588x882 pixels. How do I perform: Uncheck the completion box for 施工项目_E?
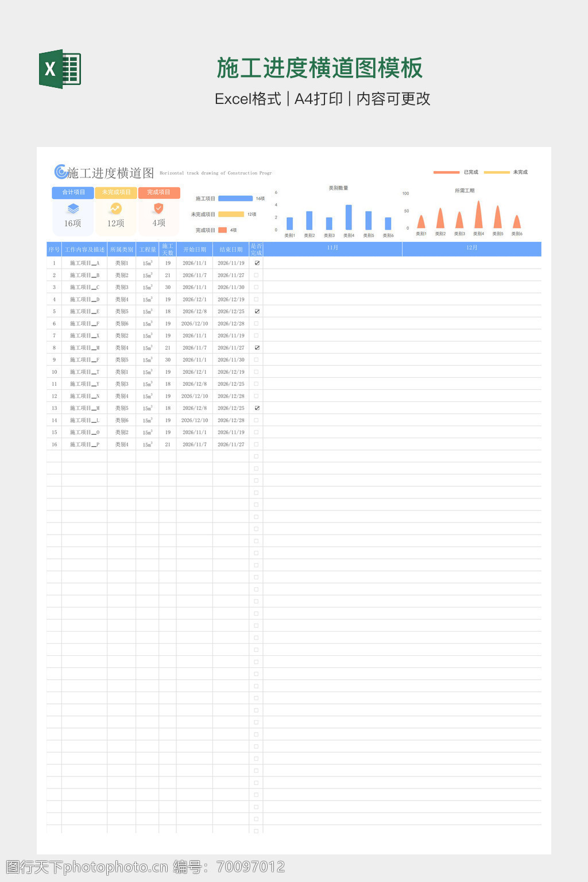click(x=257, y=311)
